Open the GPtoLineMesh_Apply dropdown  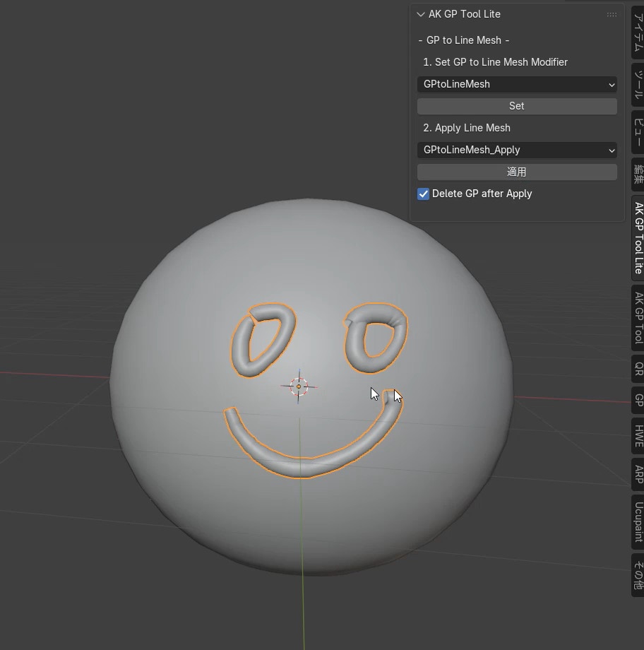click(x=516, y=150)
